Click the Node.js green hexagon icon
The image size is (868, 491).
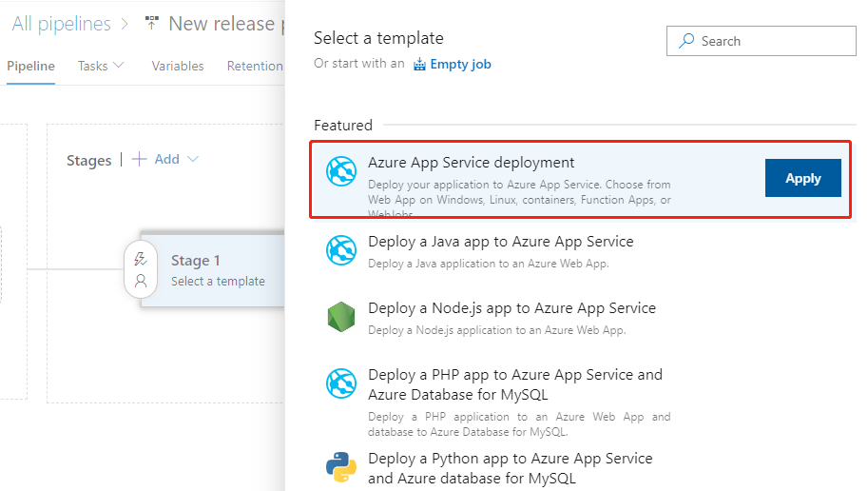[341, 317]
